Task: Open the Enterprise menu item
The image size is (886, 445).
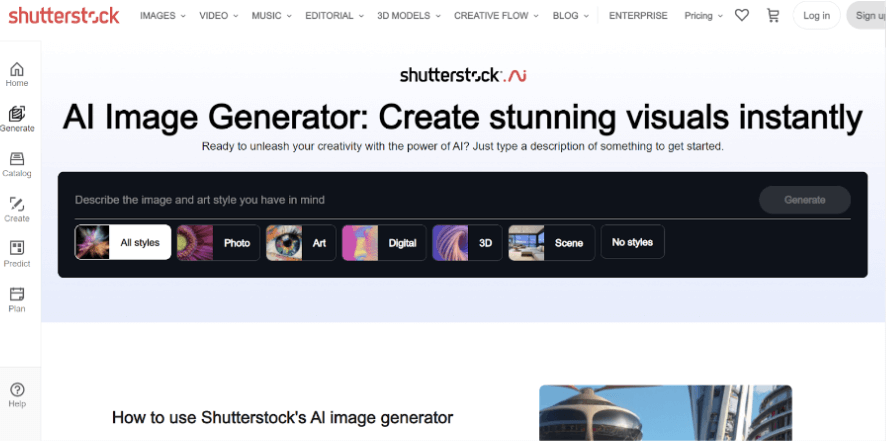Action: (638, 16)
